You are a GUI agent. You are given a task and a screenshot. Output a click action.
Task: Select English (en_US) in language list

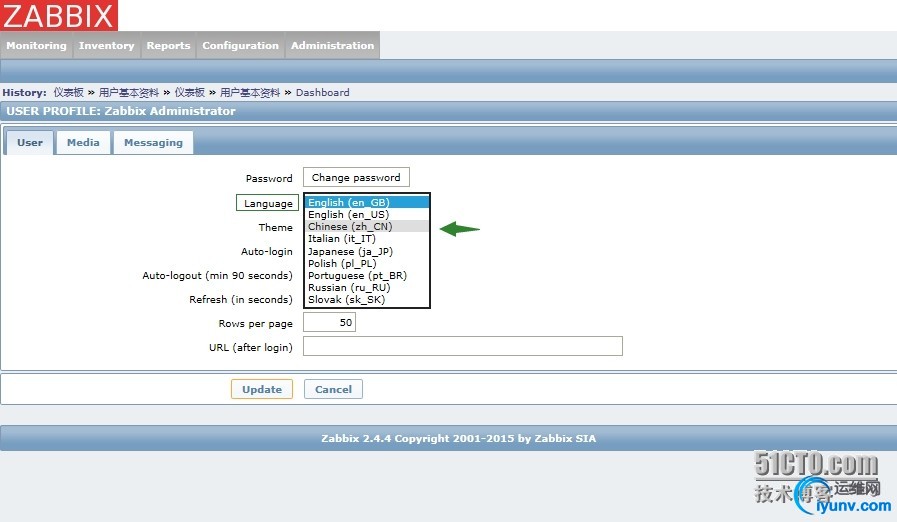[x=367, y=214]
